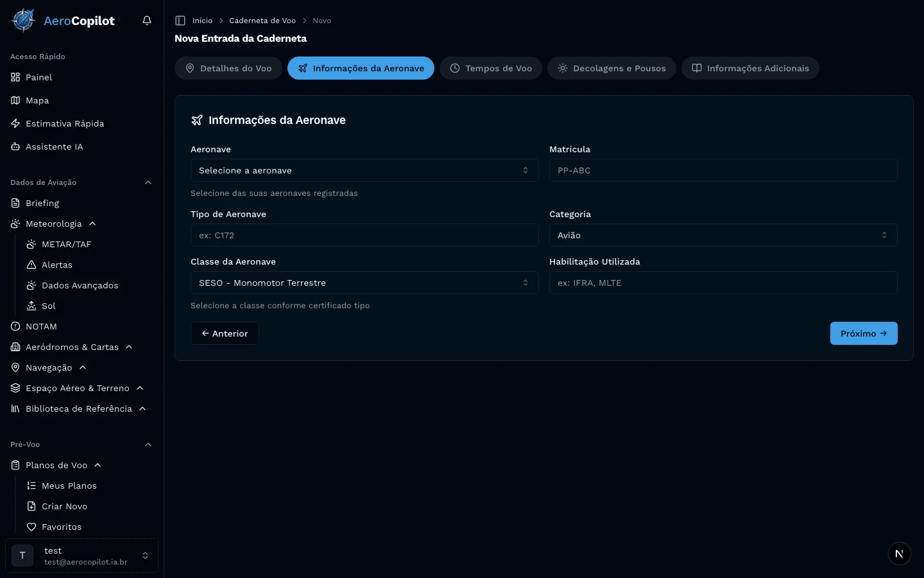
Task: Click the notification bell icon
Action: tap(147, 21)
